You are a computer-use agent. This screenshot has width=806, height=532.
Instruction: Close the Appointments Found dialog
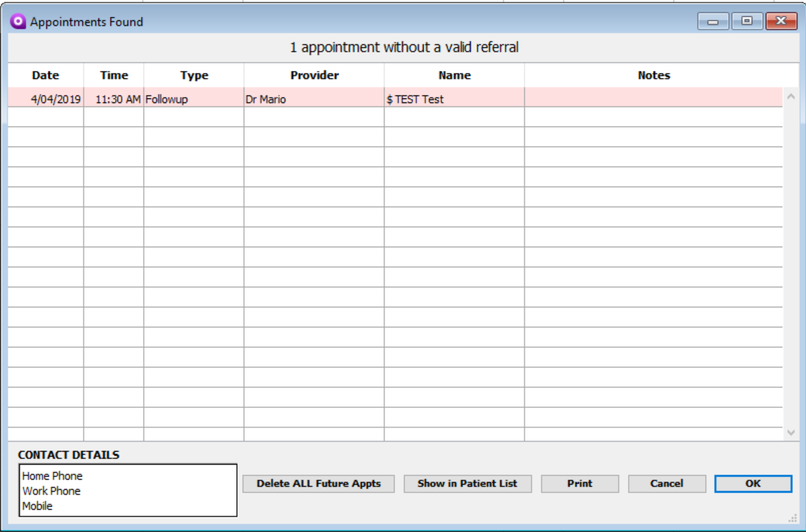click(781, 21)
